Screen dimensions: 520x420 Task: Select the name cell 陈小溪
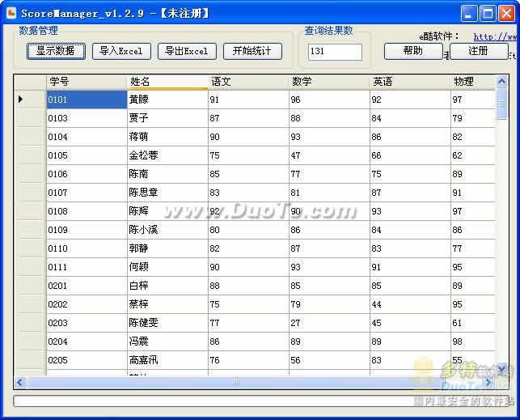[x=167, y=230]
